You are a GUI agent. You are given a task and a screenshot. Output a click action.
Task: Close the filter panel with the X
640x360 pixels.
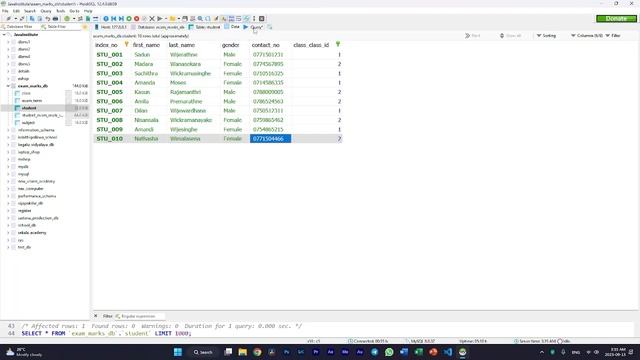point(96,316)
